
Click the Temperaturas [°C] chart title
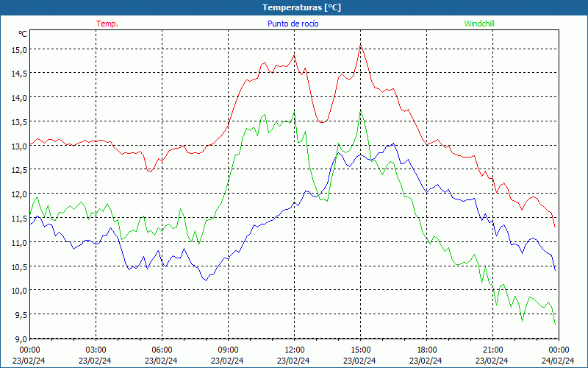click(x=301, y=7)
